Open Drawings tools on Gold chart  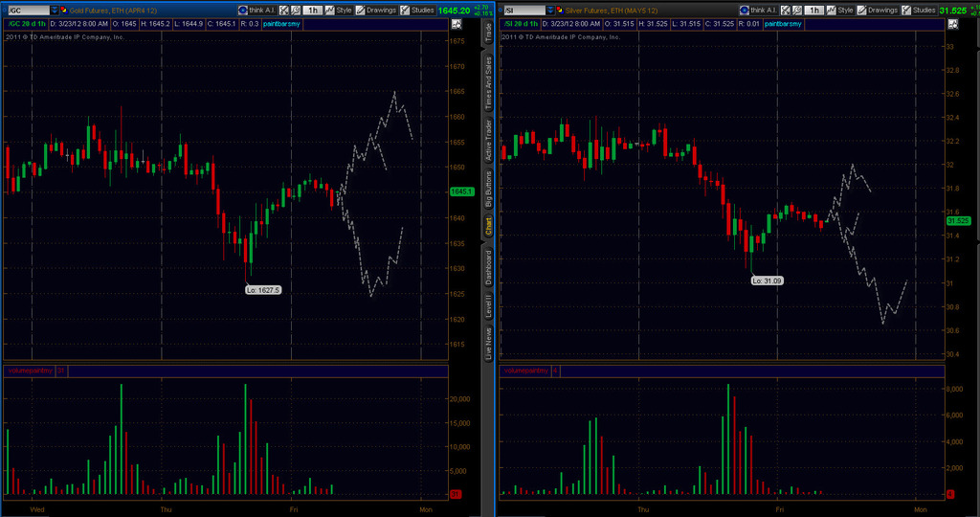click(x=376, y=10)
